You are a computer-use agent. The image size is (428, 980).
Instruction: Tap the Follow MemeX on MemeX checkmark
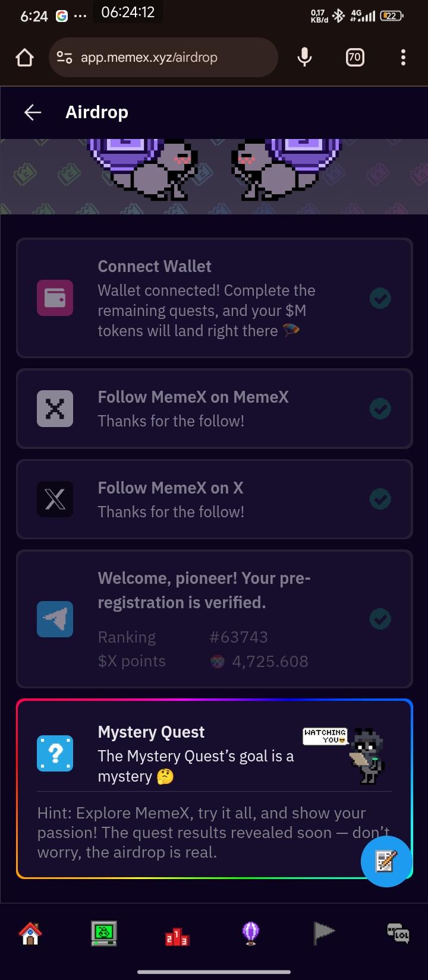[x=380, y=409]
